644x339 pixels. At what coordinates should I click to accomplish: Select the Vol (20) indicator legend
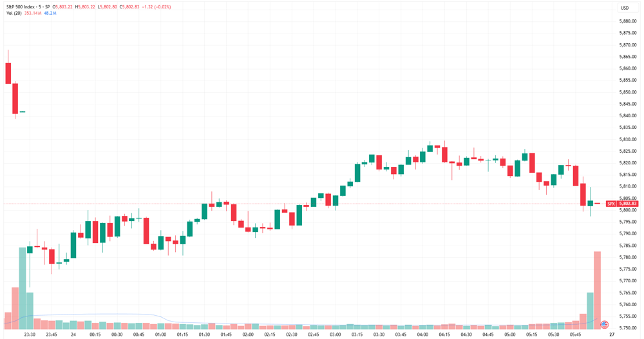coord(14,13)
